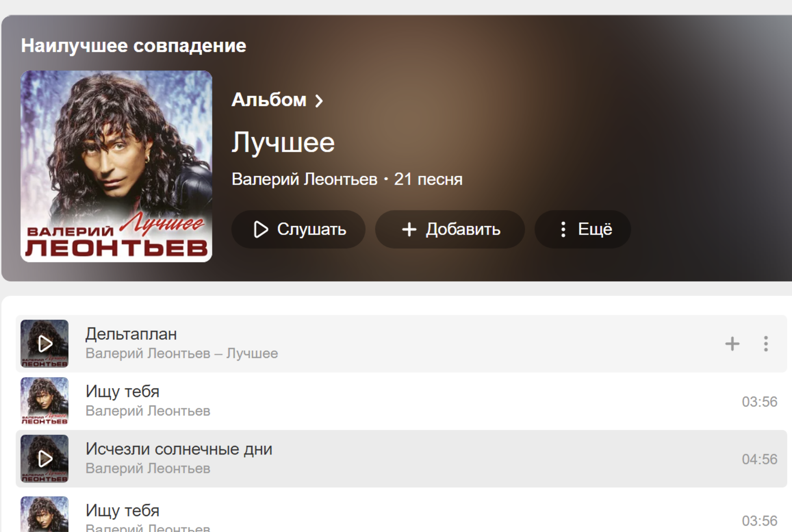Open the Альбом chevron arrow
This screenshot has height=532, width=792.
[x=319, y=101]
